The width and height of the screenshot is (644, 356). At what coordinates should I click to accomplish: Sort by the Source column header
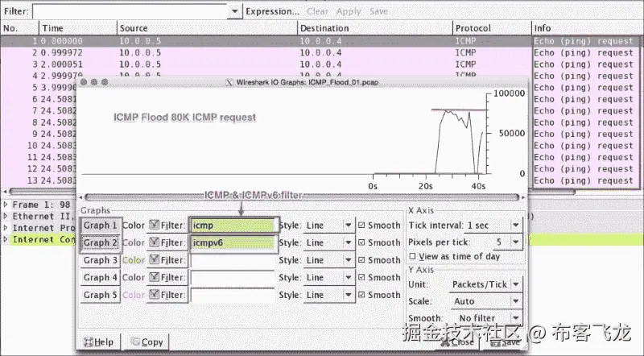(207, 28)
